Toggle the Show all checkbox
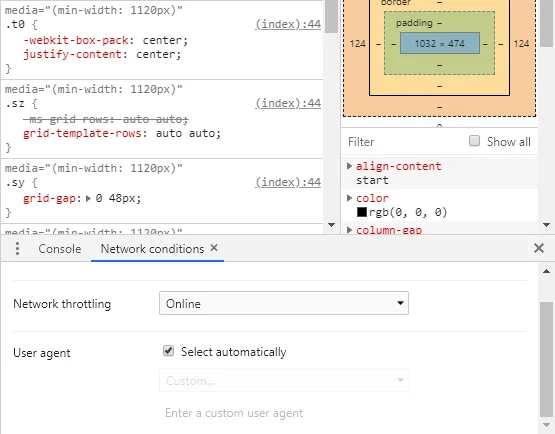Screen dimensions: 555x434 pyautogui.click(x=474, y=141)
